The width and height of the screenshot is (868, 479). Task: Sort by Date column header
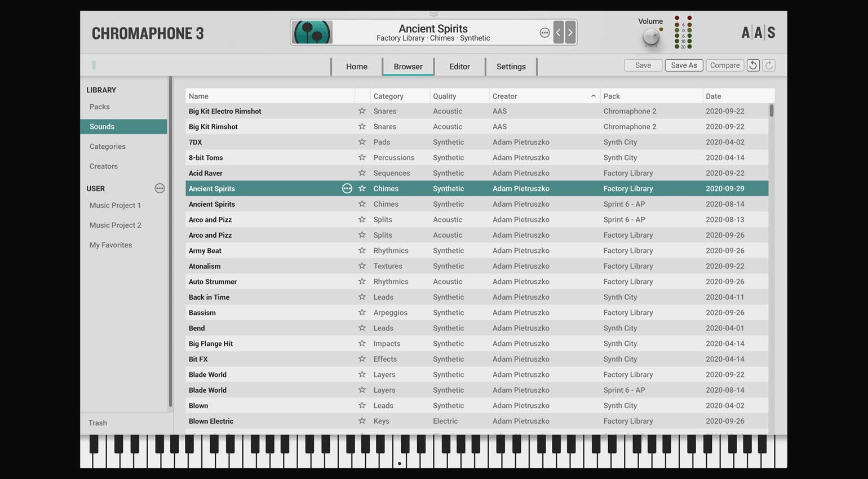tap(738, 96)
